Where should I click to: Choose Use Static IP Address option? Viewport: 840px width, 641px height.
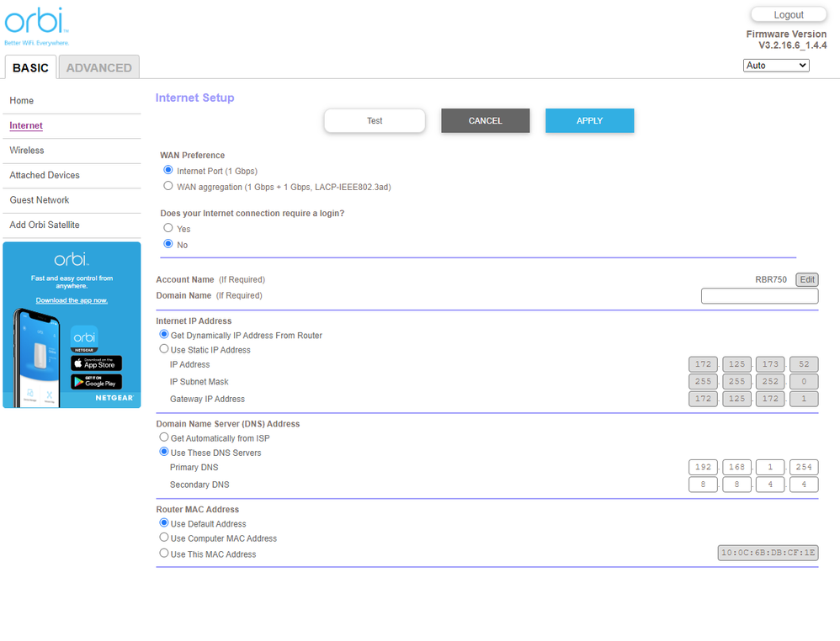164,349
